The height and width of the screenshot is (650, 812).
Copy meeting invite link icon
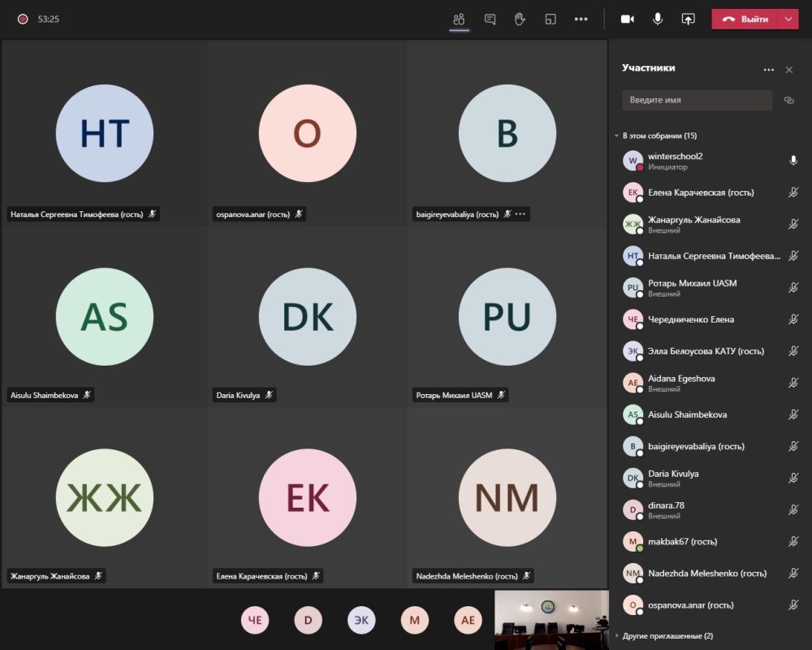point(788,100)
